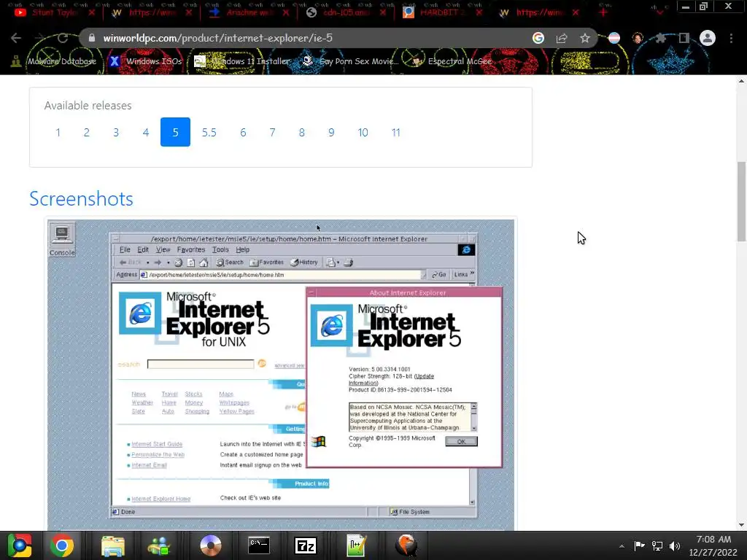The width and height of the screenshot is (747, 560).
Task: Open the Messenger people icon on the taskbar
Action: tap(159, 545)
